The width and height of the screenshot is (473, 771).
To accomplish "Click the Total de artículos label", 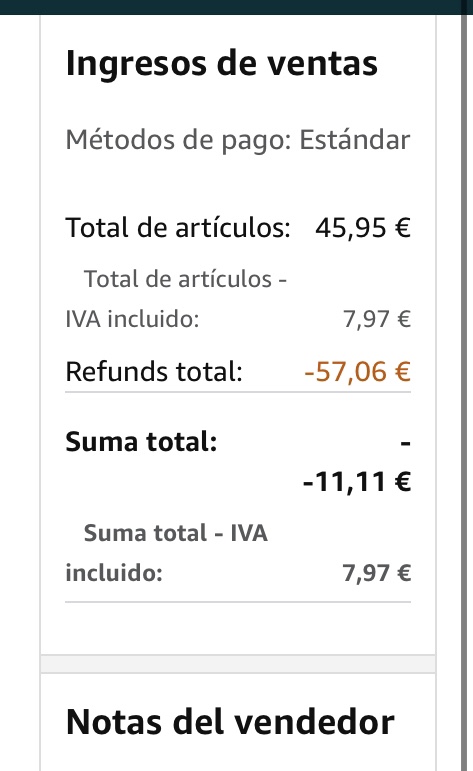I will [x=178, y=228].
